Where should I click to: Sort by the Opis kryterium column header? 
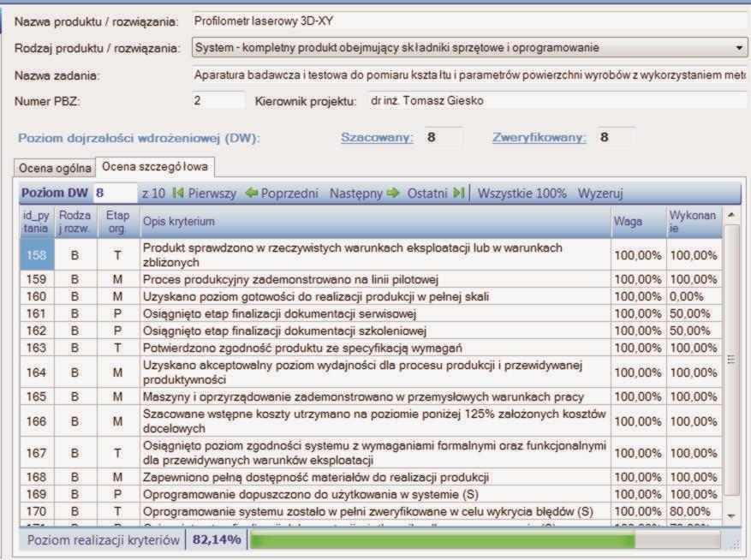point(375,222)
